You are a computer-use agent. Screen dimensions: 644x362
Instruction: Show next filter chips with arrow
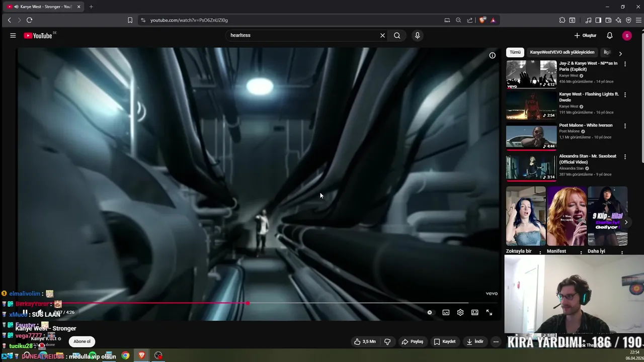click(620, 53)
